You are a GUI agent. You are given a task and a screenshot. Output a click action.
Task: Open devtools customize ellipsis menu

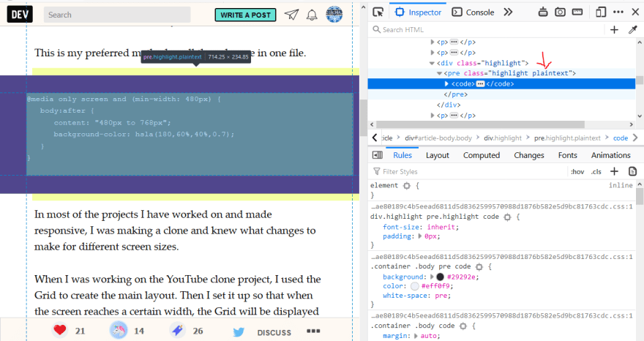pyautogui.click(x=618, y=12)
